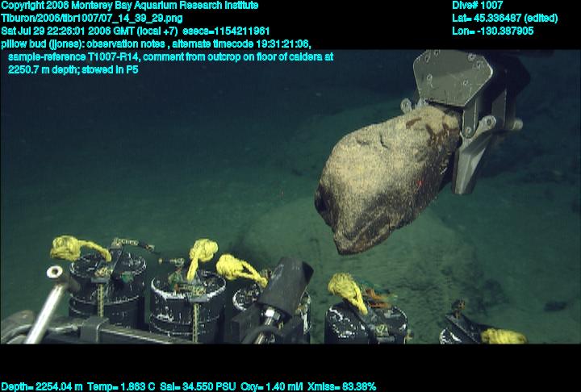Image resolution: width=581 pixels, height=392 pixels.
Task: Select the Lon= -130.387905 readout
Action: coord(493,31)
